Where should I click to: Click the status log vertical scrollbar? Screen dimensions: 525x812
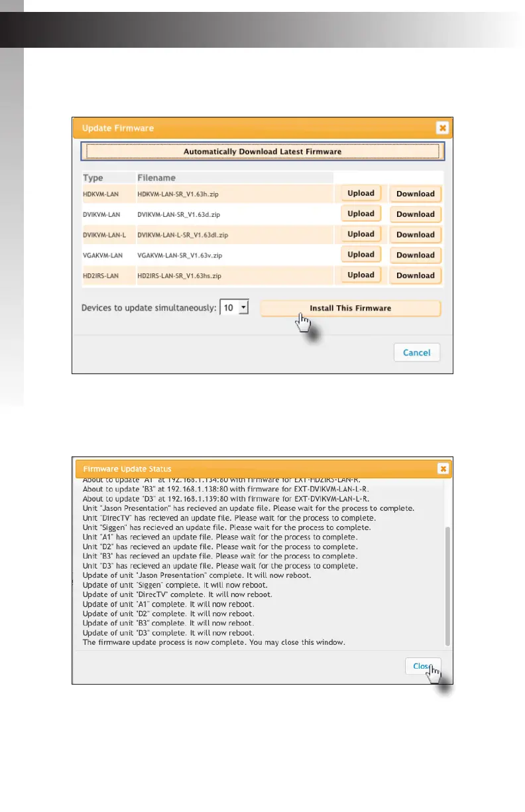tap(447, 586)
